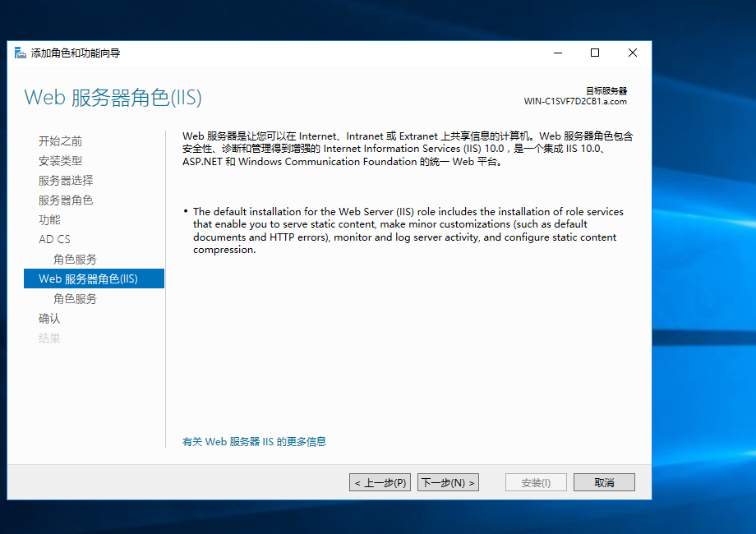Go to the 确认 step
The height and width of the screenshot is (534, 756).
49,319
